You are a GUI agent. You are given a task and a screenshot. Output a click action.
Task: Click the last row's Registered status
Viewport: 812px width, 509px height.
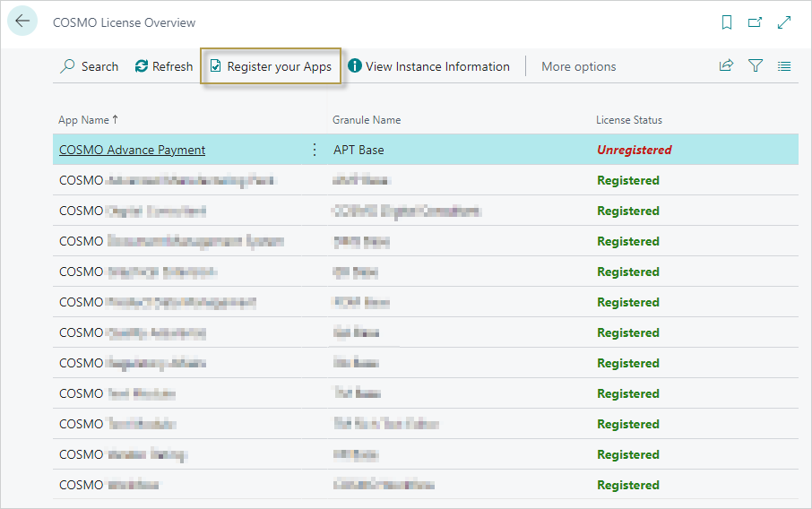(x=628, y=485)
